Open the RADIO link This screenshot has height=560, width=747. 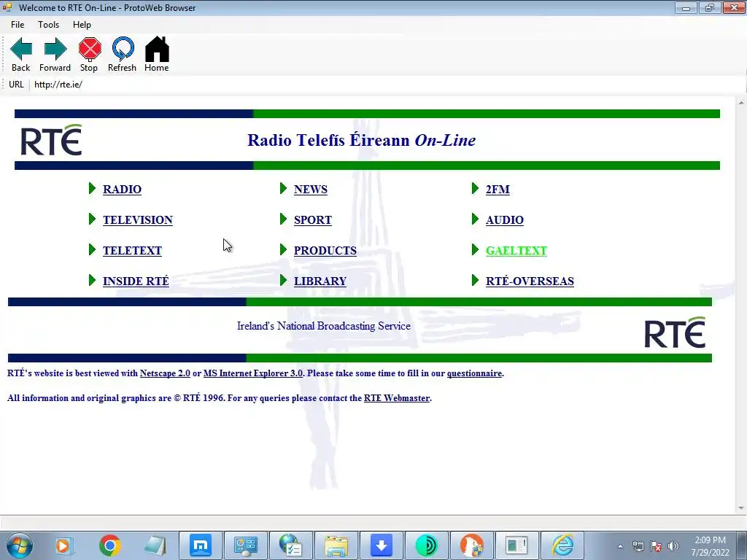[122, 189]
